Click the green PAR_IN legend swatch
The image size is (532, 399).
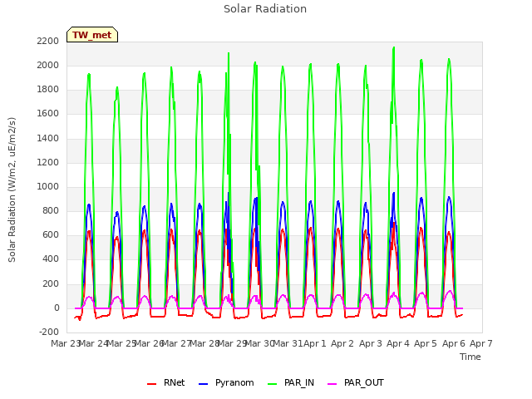pyautogui.click(x=273, y=384)
